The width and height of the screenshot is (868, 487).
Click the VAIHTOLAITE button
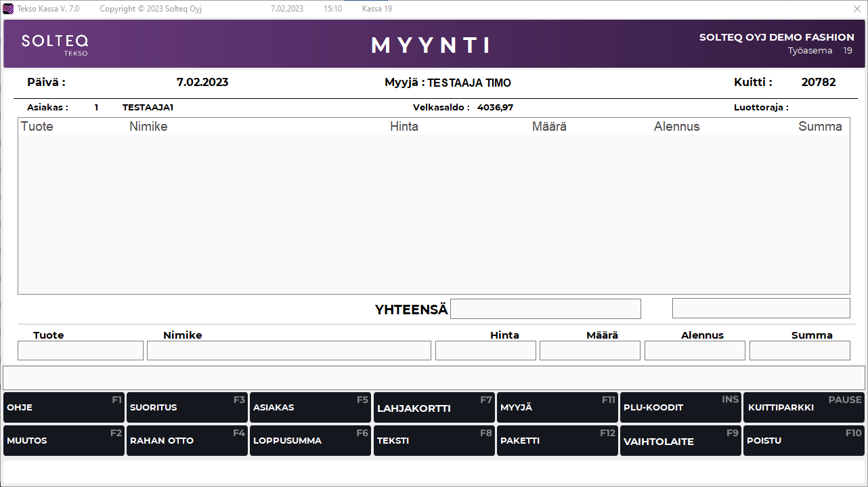pos(680,441)
